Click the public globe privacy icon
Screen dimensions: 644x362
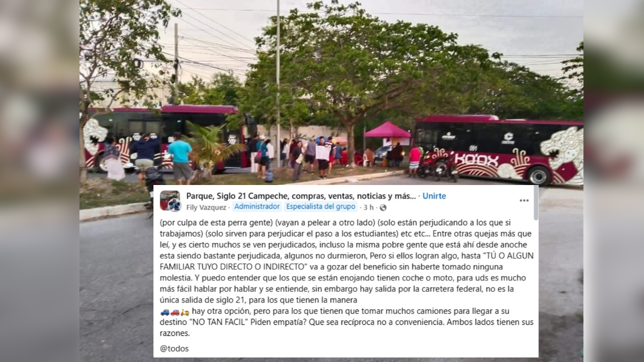[x=383, y=208]
